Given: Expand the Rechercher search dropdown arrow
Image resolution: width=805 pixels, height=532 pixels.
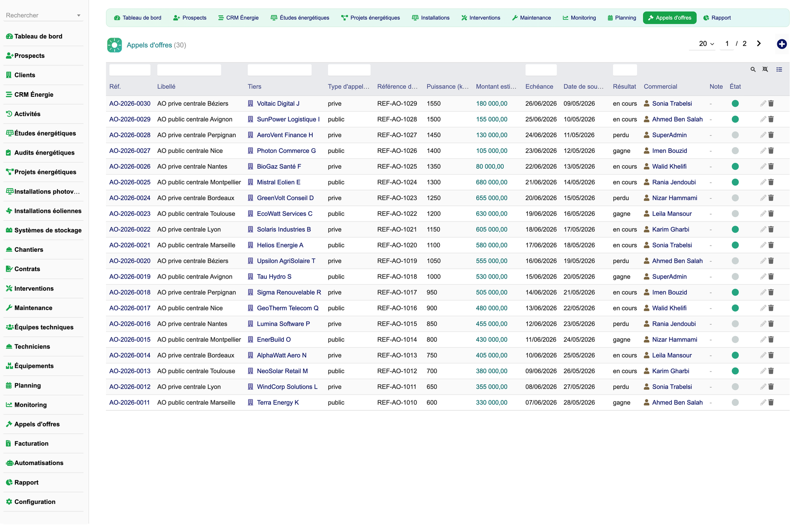Looking at the screenshot, I should coord(79,16).
